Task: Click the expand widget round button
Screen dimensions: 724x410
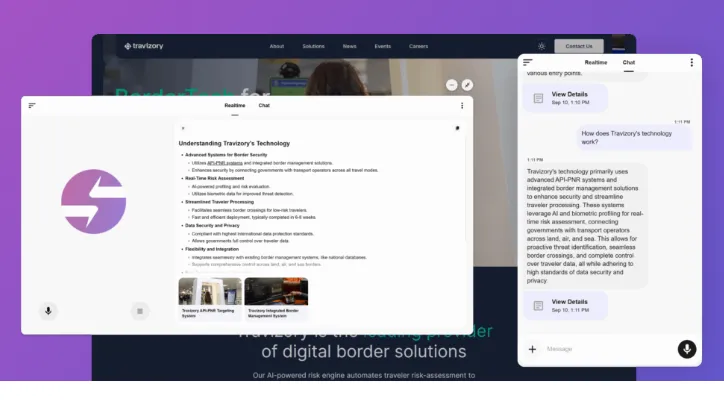Action: pos(467,85)
